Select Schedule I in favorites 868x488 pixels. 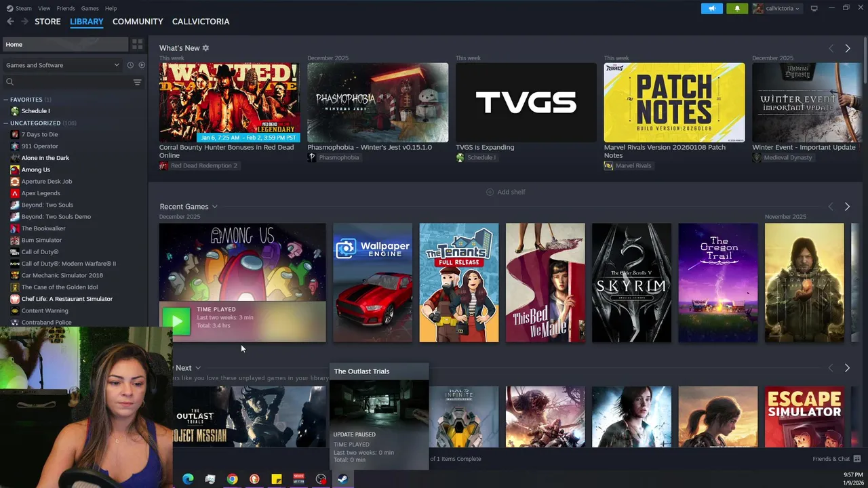click(35, 111)
